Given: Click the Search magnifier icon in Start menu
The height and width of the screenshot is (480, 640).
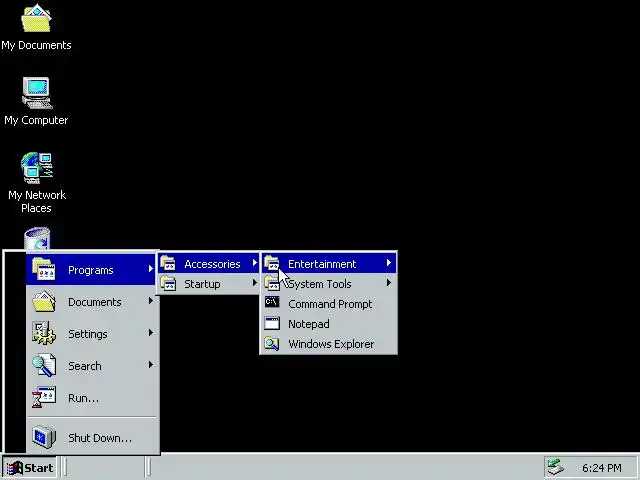Looking at the screenshot, I should tap(44, 365).
